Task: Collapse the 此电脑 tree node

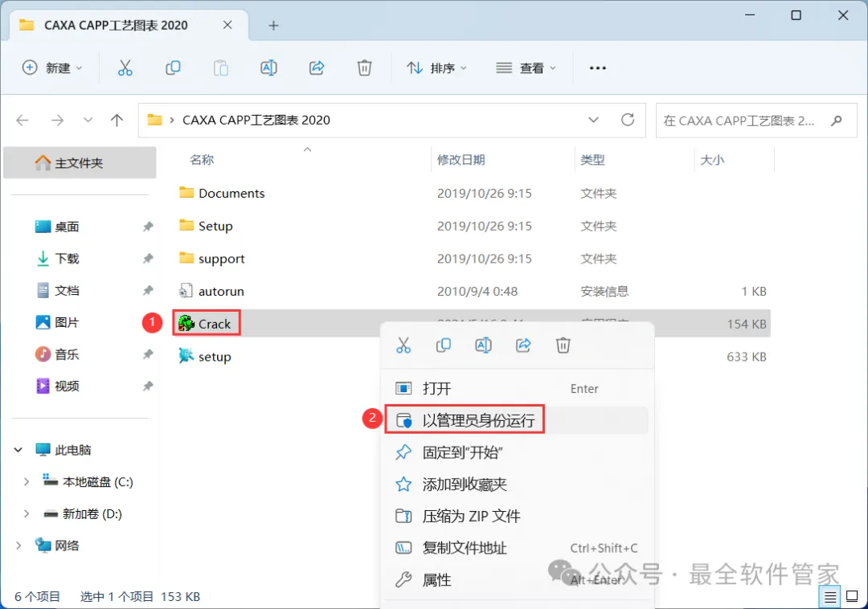Action: click(18, 450)
